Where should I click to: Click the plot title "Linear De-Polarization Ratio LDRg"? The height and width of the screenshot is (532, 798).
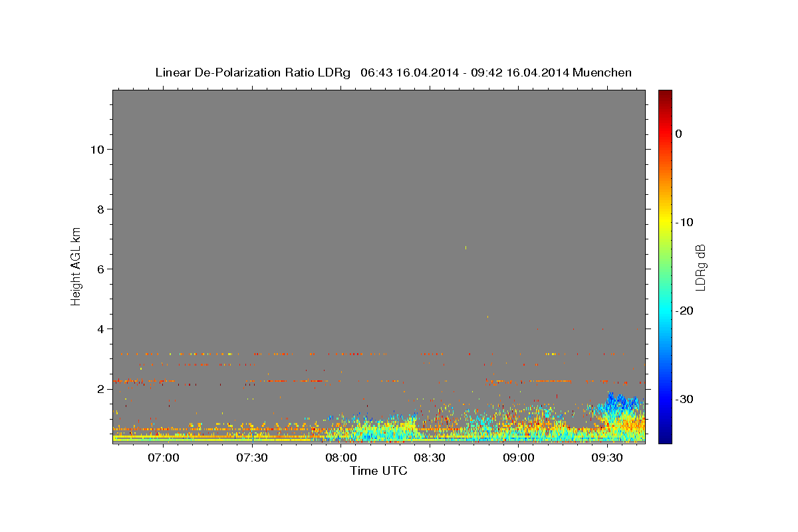(252, 72)
